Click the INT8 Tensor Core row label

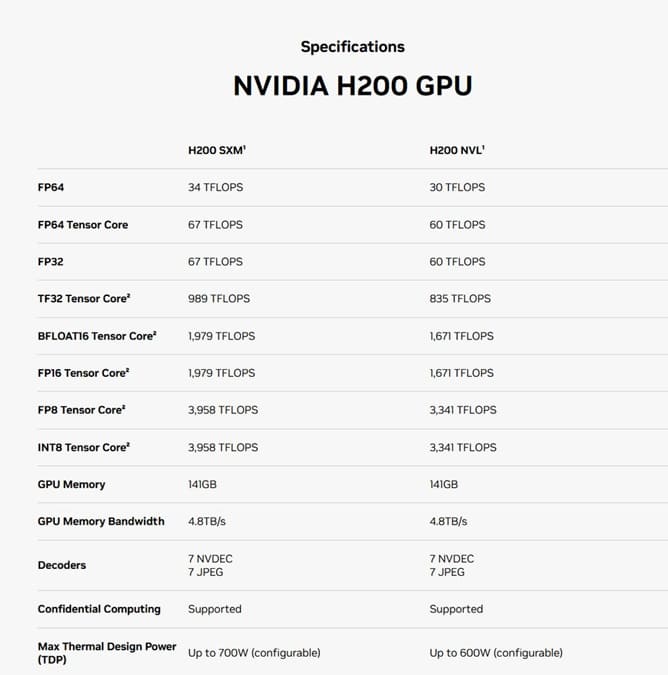point(84,447)
